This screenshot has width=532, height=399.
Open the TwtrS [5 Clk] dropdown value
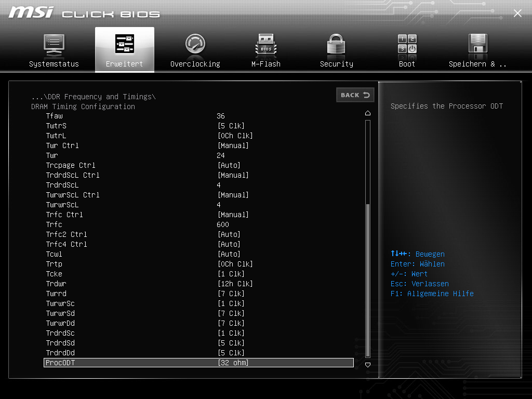pyautogui.click(x=231, y=126)
